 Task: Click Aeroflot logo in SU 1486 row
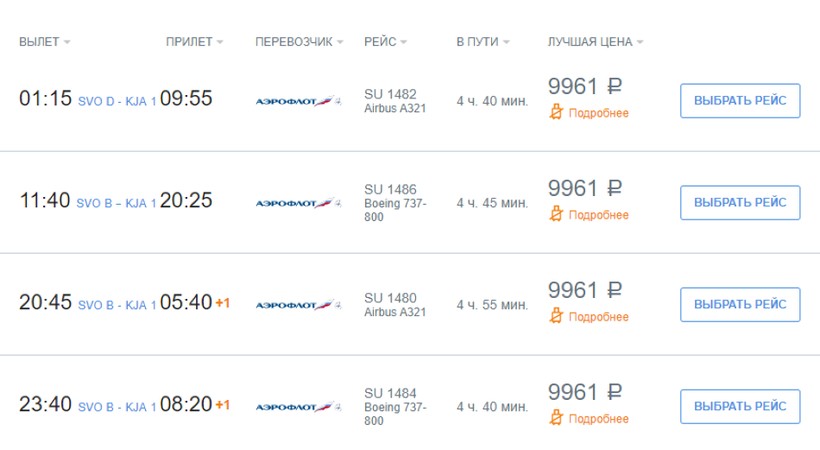pos(298,203)
